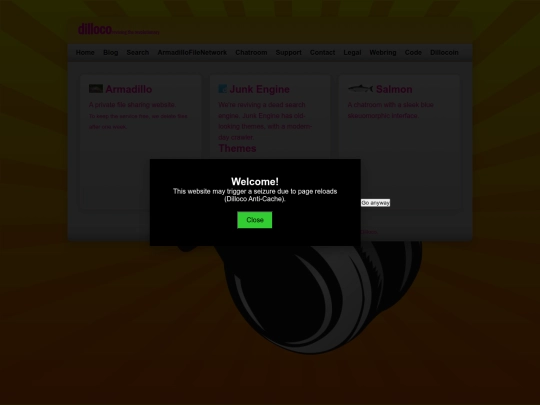Click the Armadillo card icon
Image resolution: width=540 pixels, height=405 pixels.
point(96,89)
